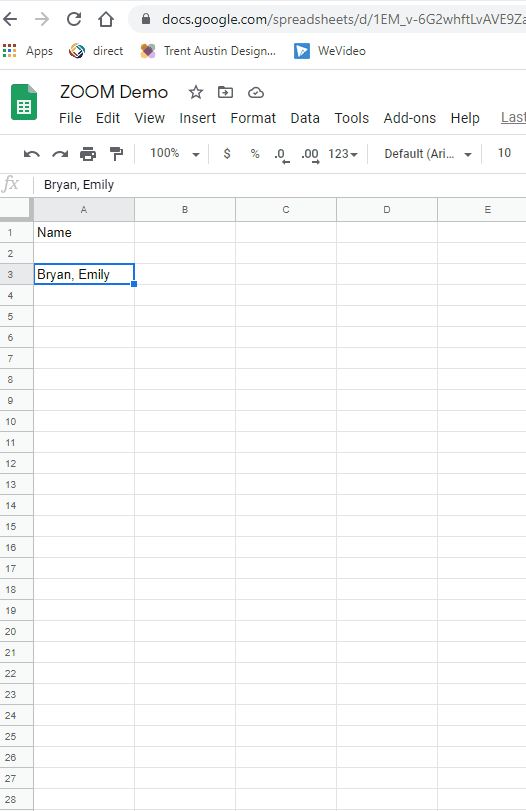Open the Default (Arial) font dropdown
This screenshot has height=811, width=526.
pyautogui.click(x=428, y=154)
